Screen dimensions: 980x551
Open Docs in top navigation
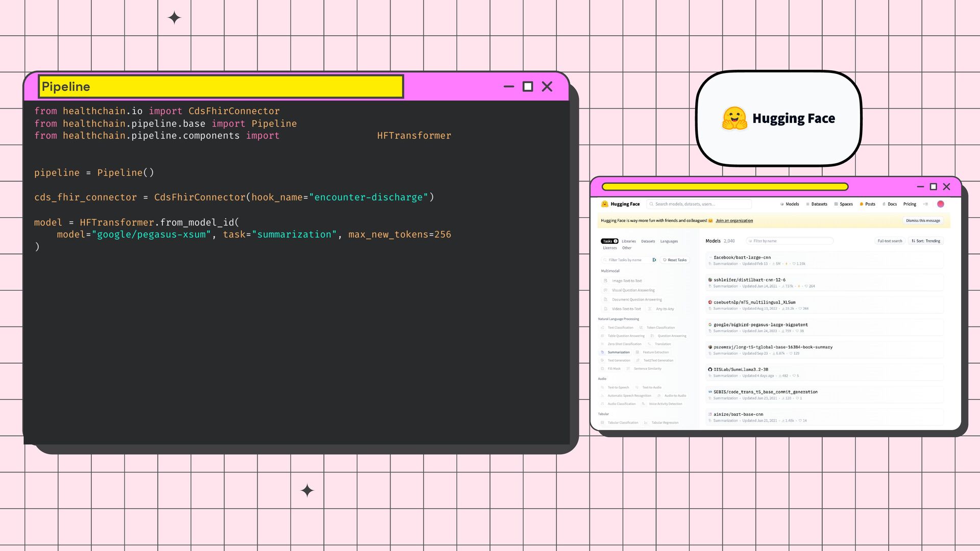[890, 204]
